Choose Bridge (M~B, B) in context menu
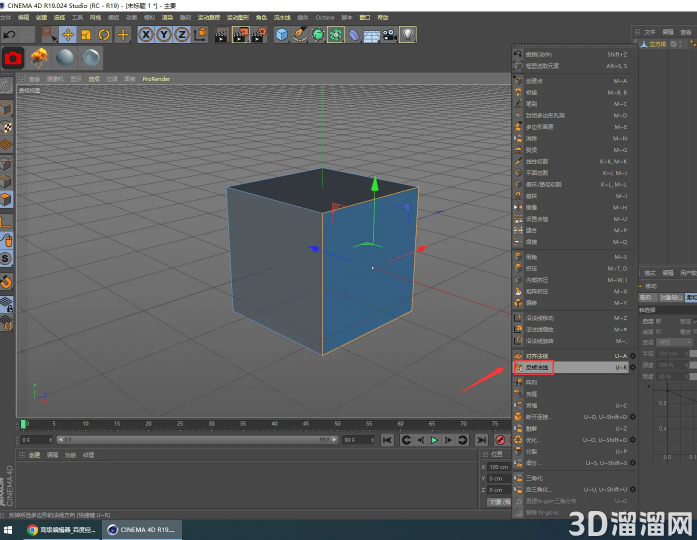The height and width of the screenshot is (540, 697). (x=572, y=92)
